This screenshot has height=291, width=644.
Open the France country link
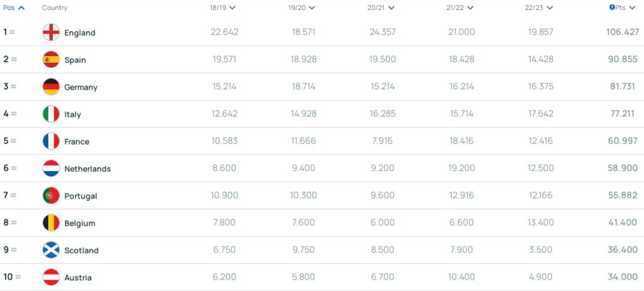point(77,141)
